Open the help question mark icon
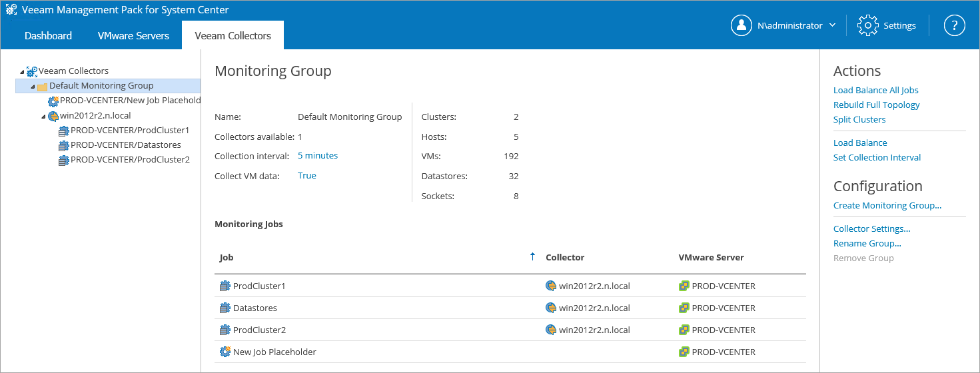The height and width of the screenshot is (373, 980). coord(954,25)
